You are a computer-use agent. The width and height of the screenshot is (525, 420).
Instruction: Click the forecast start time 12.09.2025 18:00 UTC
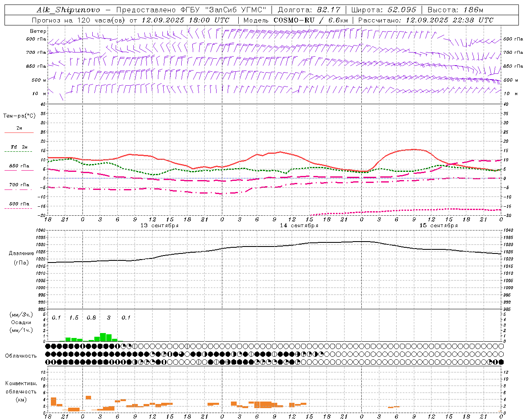coord(185,20)
